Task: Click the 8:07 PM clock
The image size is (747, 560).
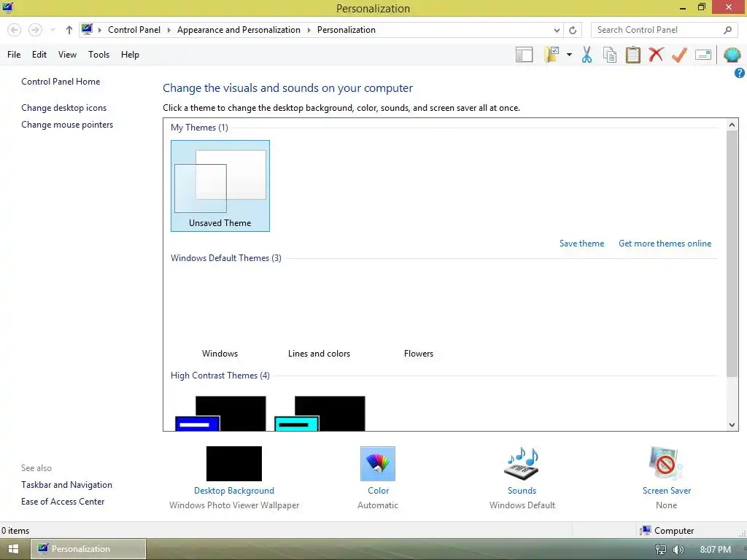Action: click(x=715, y=550)
